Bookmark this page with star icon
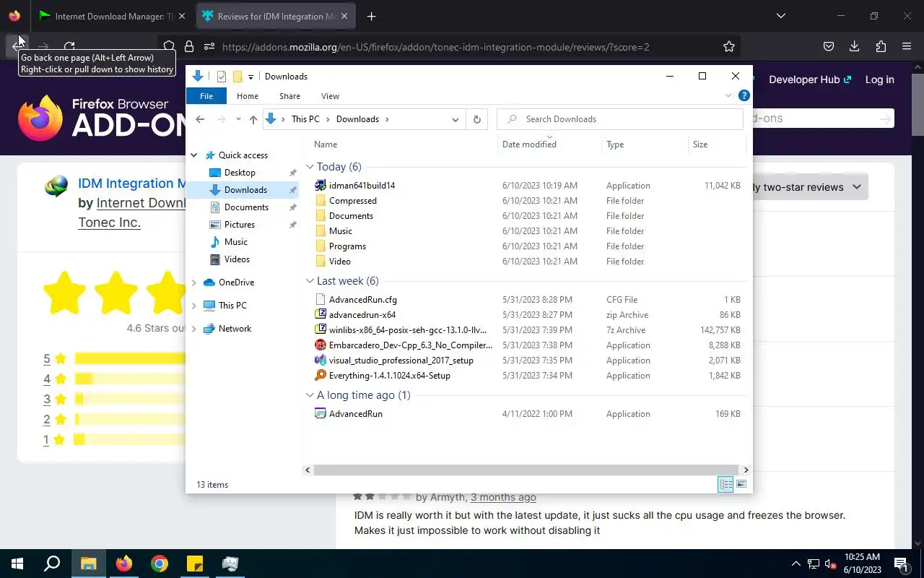Screen dimensions: 924x578 pos(729,46)
